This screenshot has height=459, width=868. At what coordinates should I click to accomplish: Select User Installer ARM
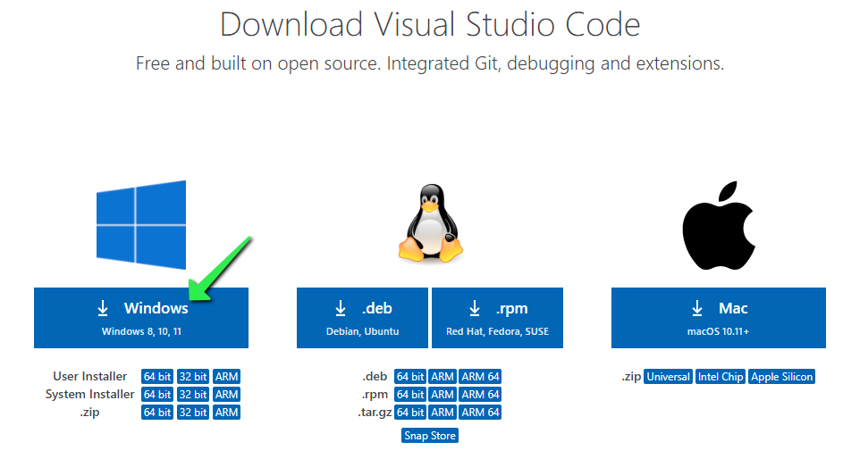coord(226,377)
